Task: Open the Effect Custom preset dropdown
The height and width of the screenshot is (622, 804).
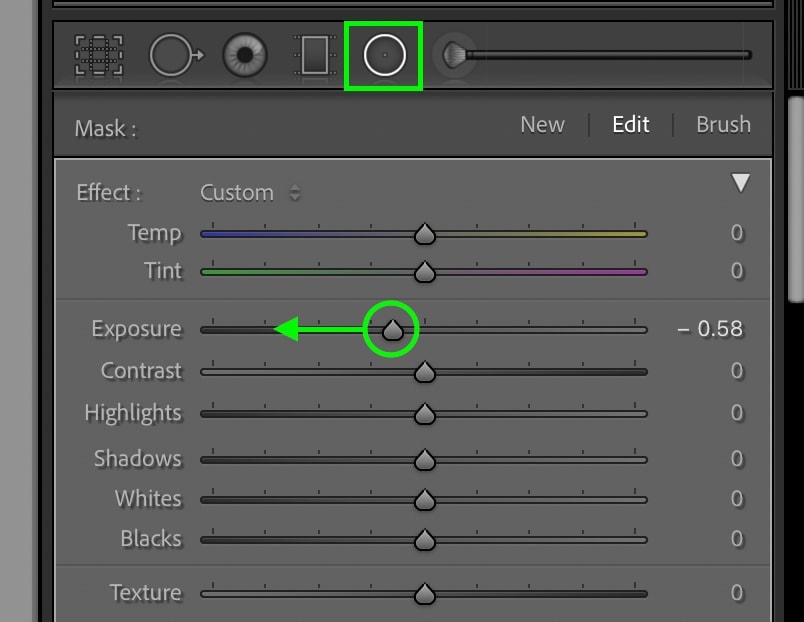Action: (x=250, y=193)
